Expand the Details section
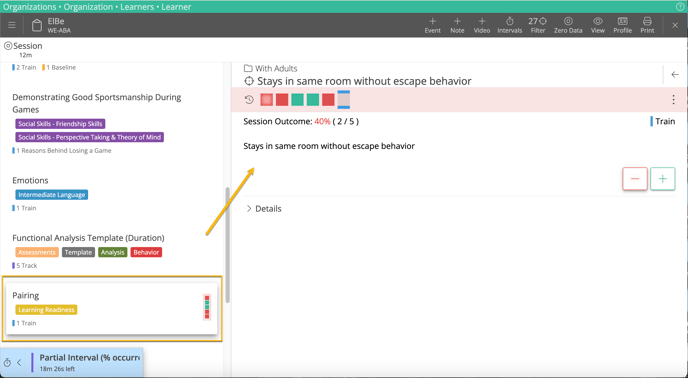This screenshot has height=378, width=688. click(x=263, y=209)
